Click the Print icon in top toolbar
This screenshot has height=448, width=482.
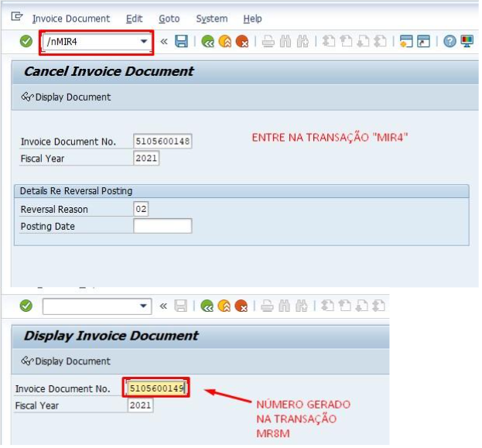268,41
